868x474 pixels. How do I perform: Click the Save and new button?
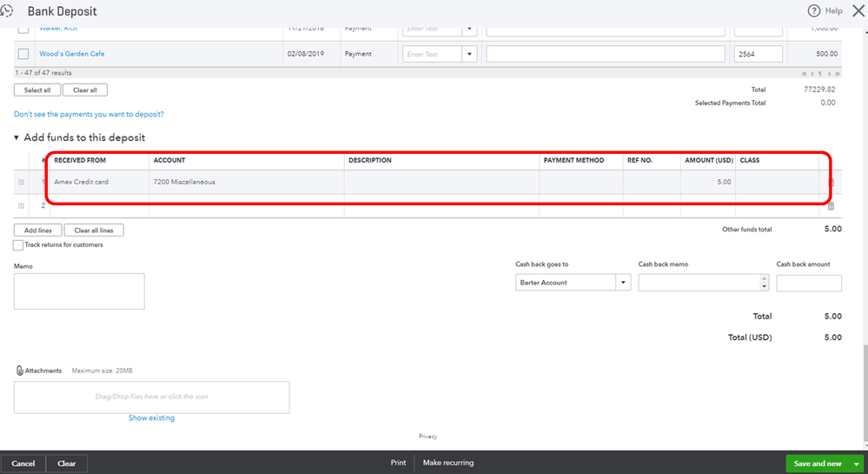(818, 464)
